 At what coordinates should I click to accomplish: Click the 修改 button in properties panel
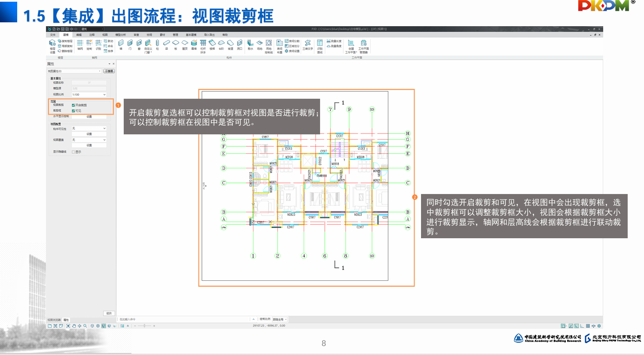(109, 313)
